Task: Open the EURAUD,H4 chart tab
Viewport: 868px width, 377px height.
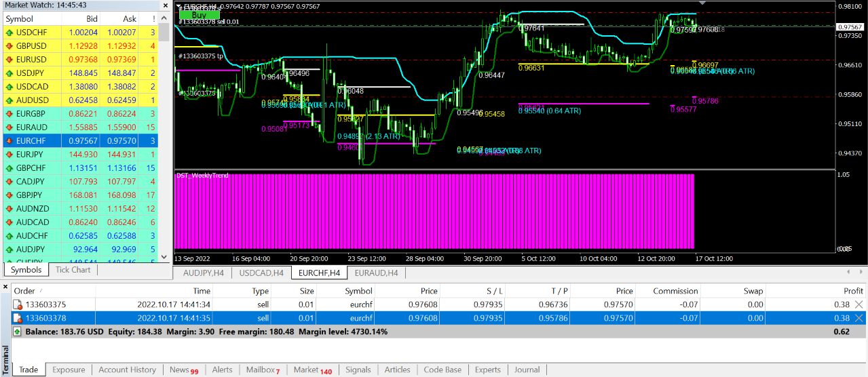Action: [x=376, y=273]
